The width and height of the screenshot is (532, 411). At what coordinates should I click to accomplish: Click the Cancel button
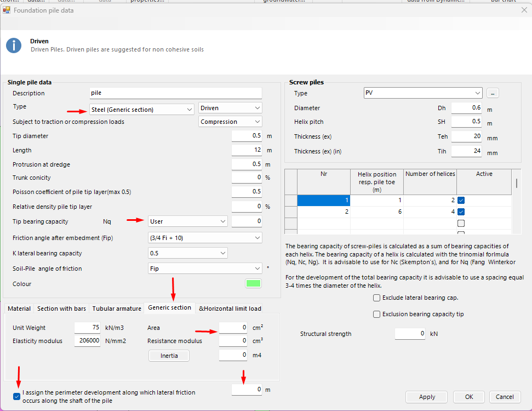tap(505, 397)
